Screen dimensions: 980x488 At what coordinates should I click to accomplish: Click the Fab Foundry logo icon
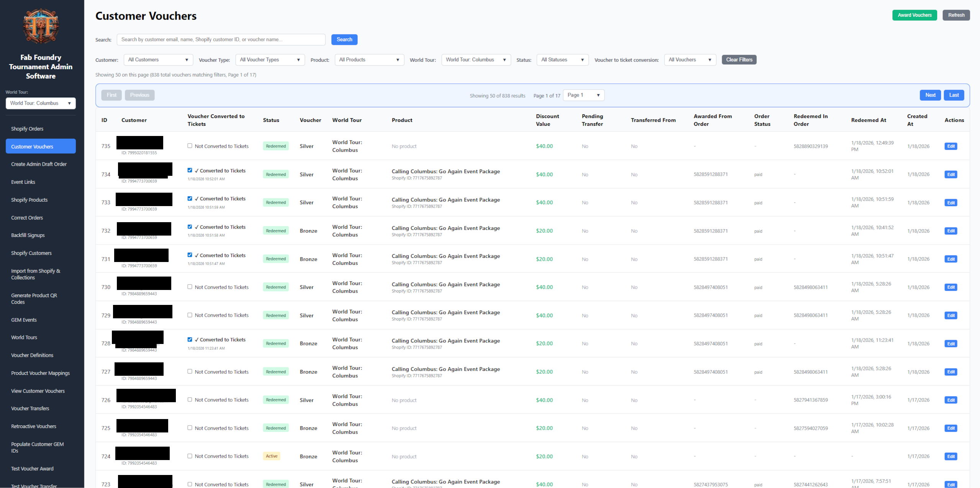[41, 26]
